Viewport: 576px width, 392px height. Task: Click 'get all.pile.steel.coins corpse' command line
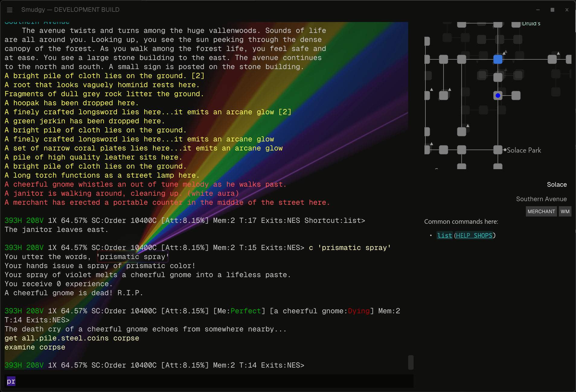click(72, 338)
